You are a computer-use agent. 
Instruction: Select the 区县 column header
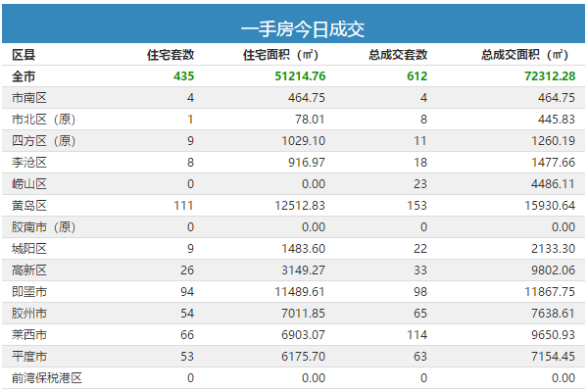24,55
